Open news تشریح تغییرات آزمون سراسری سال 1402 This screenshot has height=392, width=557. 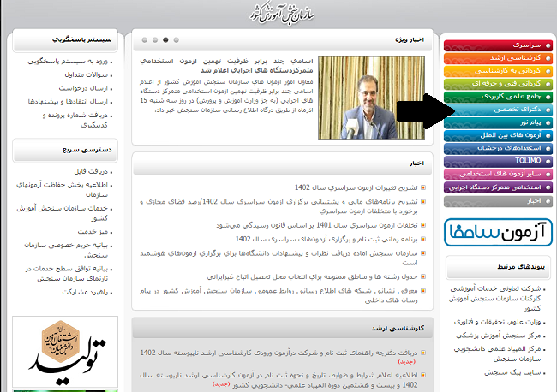356,187
